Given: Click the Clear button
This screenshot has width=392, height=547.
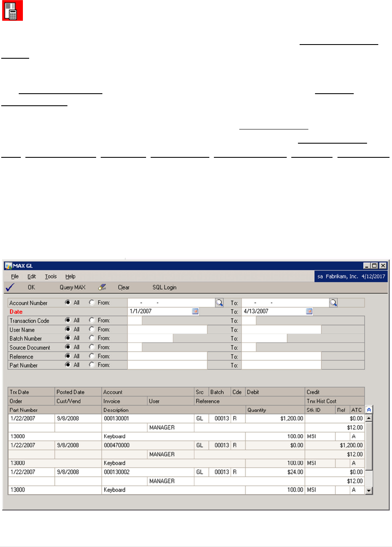Looking at the screenshot, I should [124, 287].
